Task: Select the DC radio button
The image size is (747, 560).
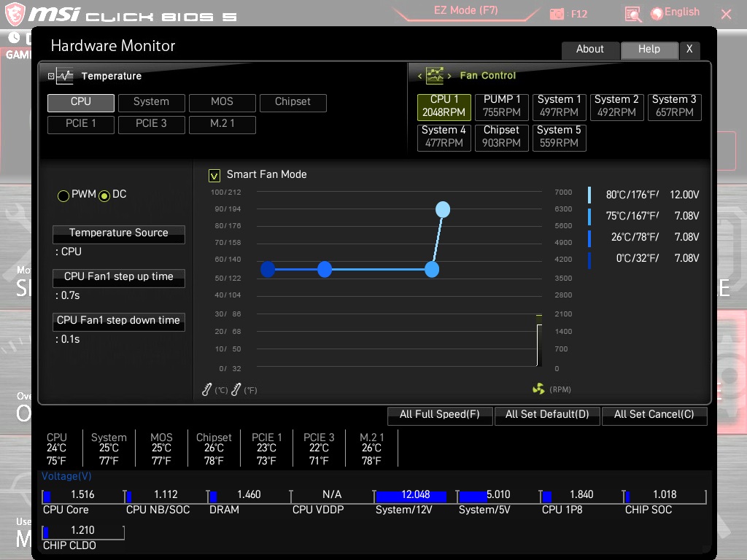Action: 104,195
